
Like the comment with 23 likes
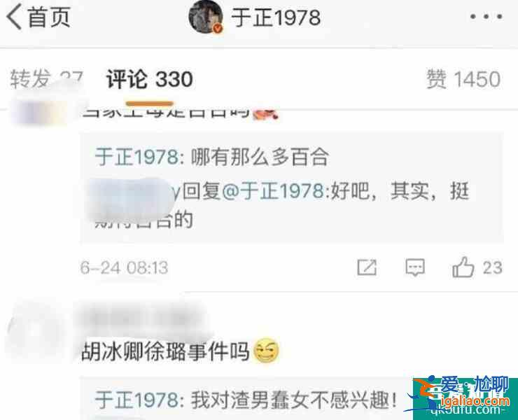pyautogui.click(x=463, y=267)
